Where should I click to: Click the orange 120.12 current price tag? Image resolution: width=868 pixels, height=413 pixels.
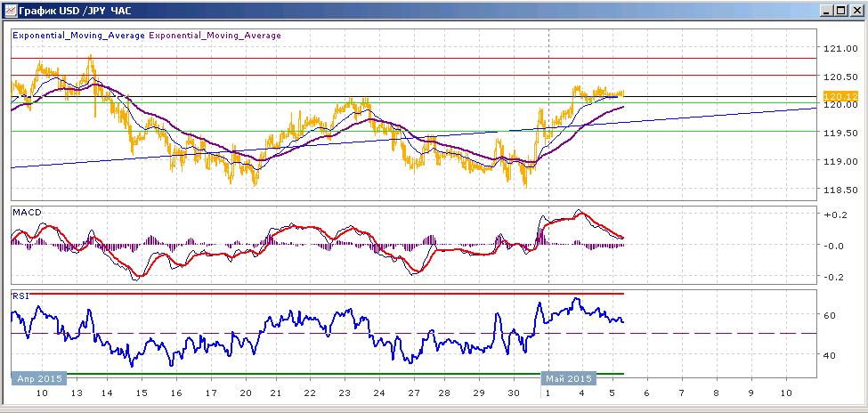coord(840,95)
